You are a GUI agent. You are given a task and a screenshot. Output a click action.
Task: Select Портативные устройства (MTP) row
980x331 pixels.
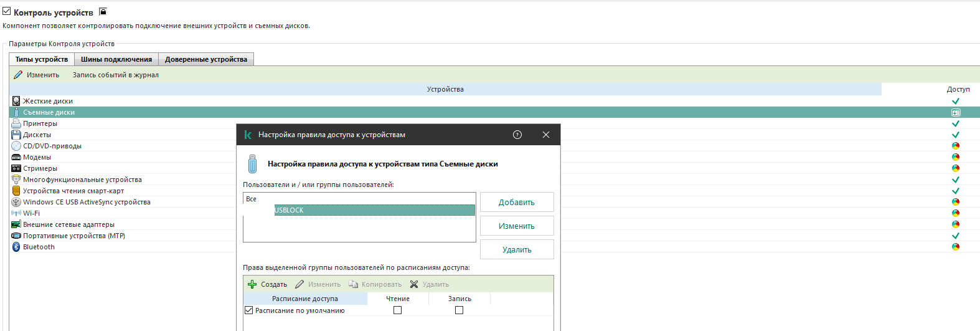pyautogui.click(x=74, y=236)
